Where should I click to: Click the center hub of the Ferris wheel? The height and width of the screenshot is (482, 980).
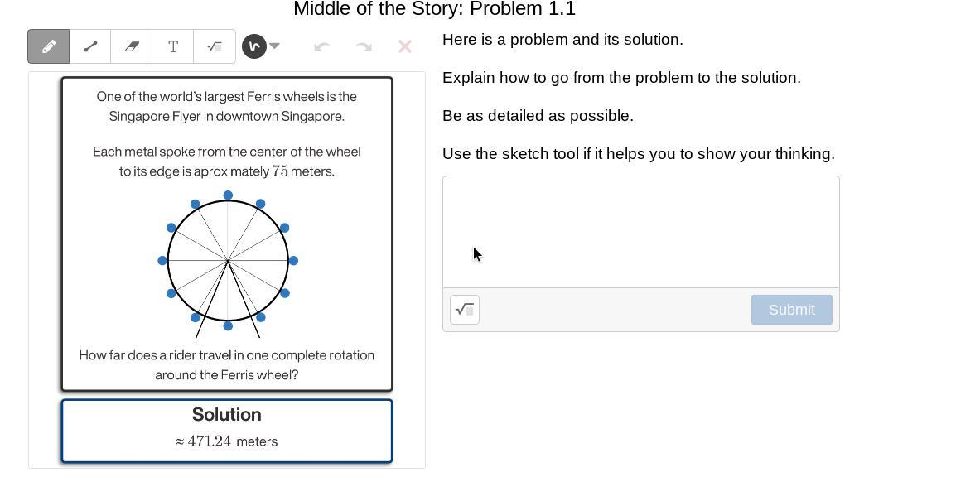[x=228, y=260]
